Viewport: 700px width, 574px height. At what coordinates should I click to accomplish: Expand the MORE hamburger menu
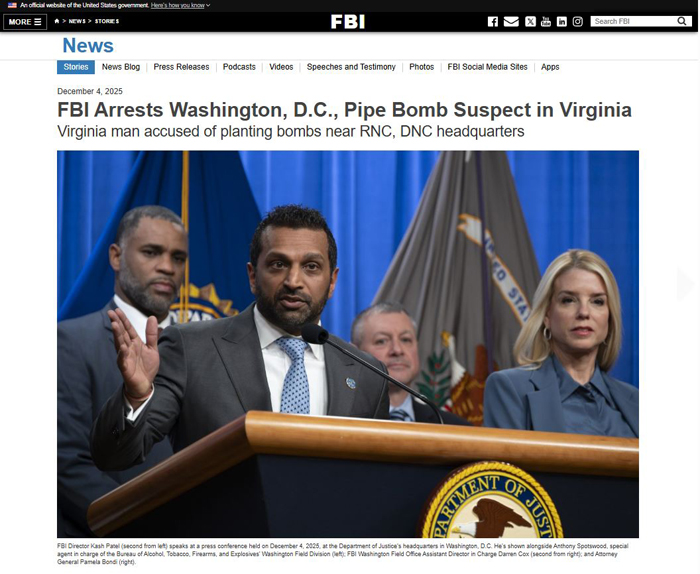coord(25,22)
